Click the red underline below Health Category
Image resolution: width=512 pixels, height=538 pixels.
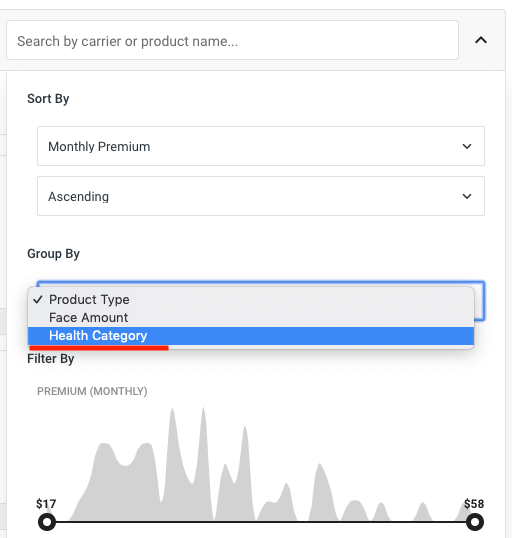[x=99, y=348]
